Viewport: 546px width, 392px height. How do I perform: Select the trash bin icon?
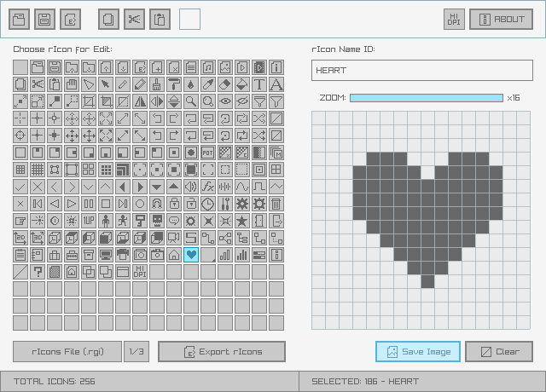pos(276,204)
